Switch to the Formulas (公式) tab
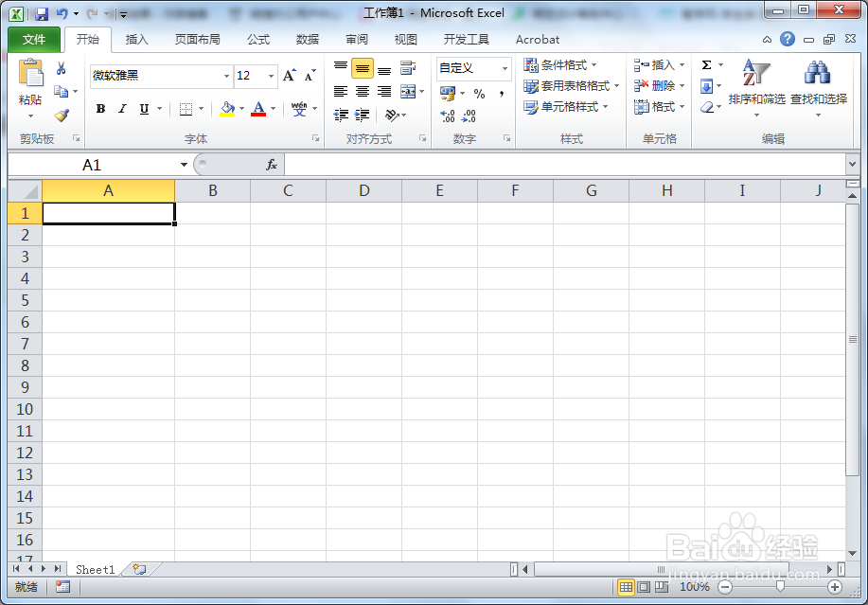 pos(258,40)
